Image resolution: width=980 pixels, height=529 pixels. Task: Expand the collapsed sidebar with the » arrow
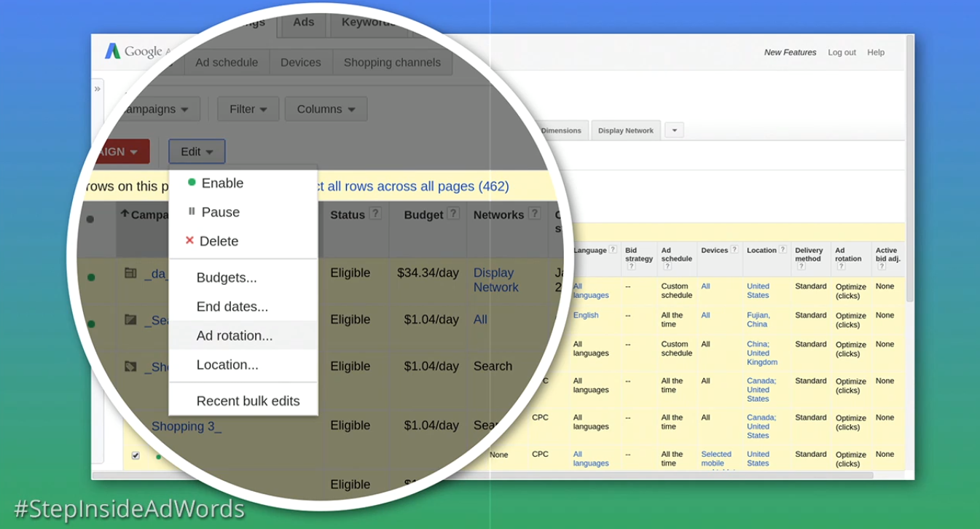click(98, 89)
